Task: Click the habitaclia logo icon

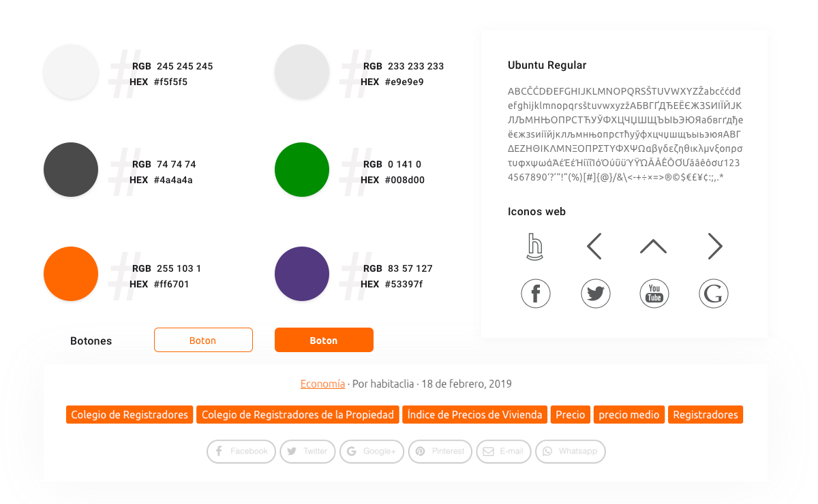Action: click(535, 247)
